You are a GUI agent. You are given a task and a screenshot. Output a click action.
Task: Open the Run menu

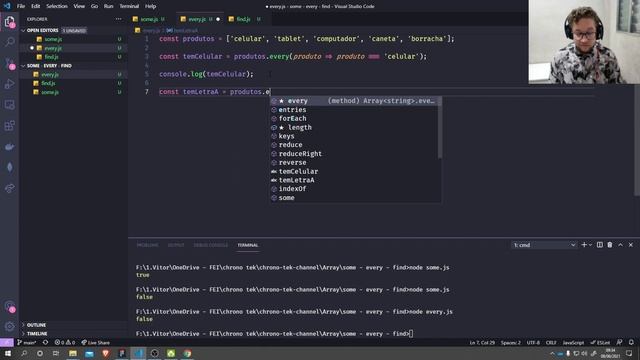[x=109, y=6]
